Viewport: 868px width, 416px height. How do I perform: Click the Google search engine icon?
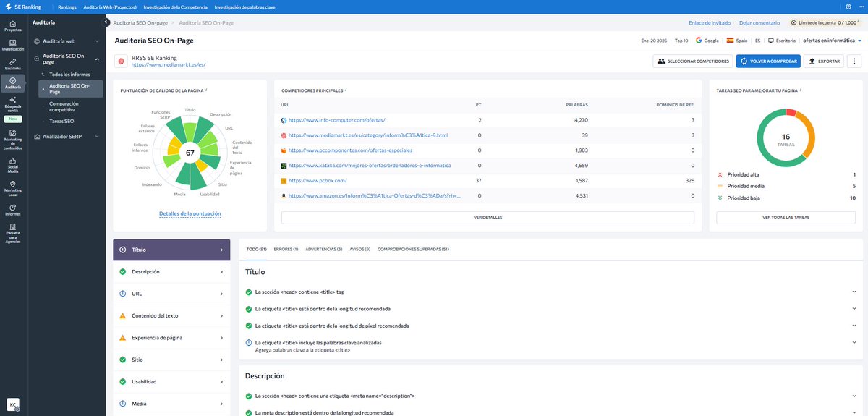point(699,41)
